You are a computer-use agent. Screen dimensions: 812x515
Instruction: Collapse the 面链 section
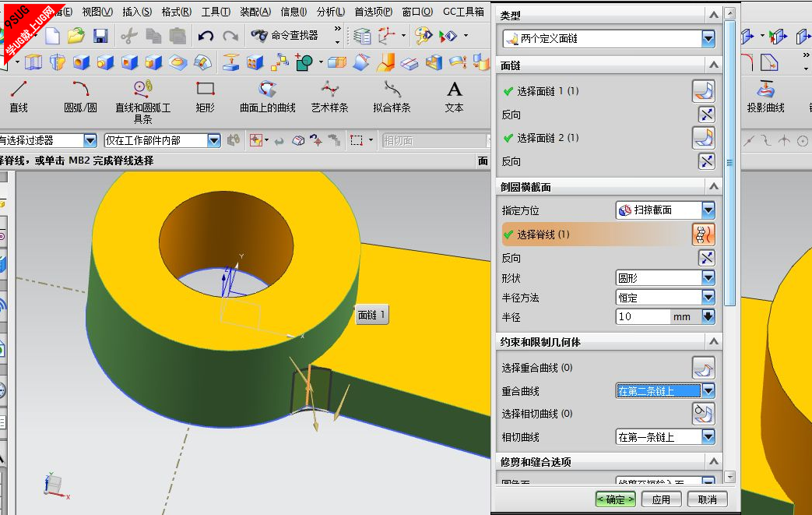point(714,65)
